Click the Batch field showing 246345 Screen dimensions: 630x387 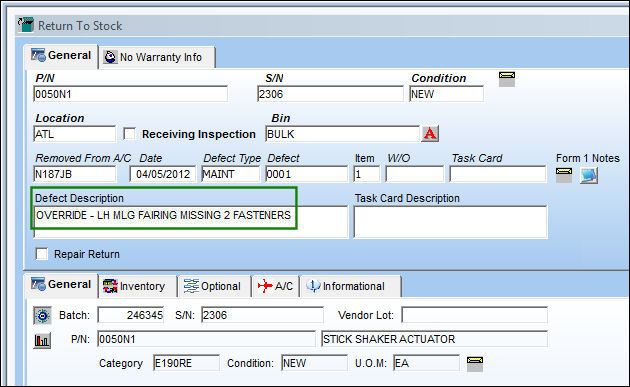[x=131, y=315]
